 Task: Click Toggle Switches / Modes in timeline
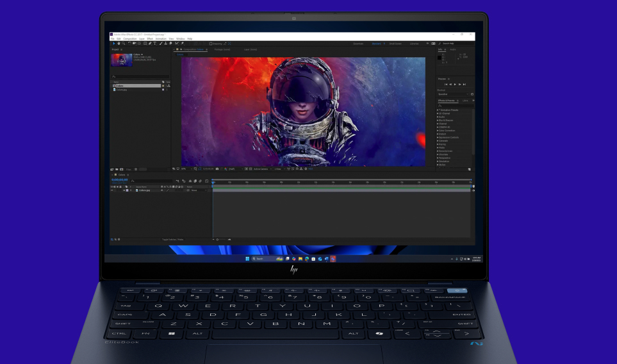[172, 240]
